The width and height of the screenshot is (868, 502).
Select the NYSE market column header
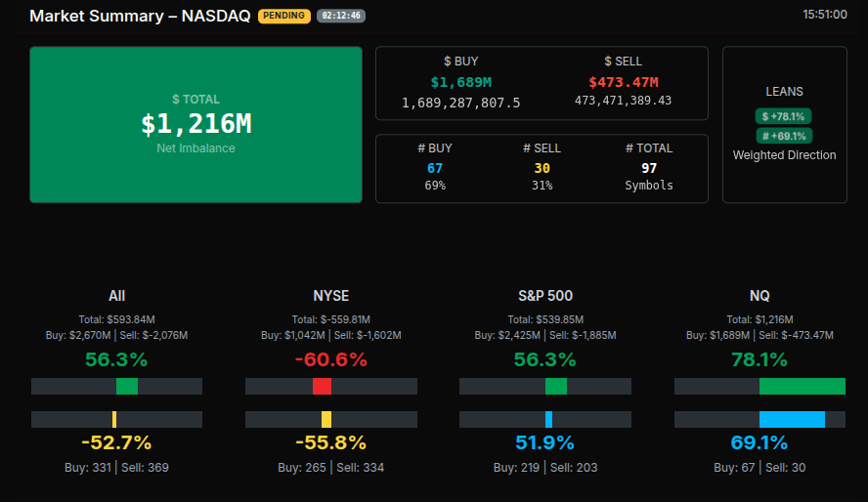[x=330, y=296]
